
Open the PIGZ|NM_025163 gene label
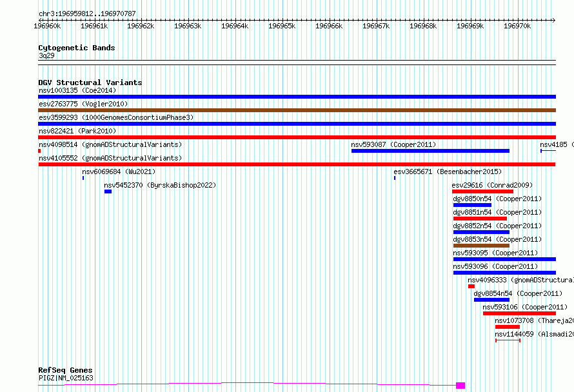pyautogui.click(x=66, y=378)
